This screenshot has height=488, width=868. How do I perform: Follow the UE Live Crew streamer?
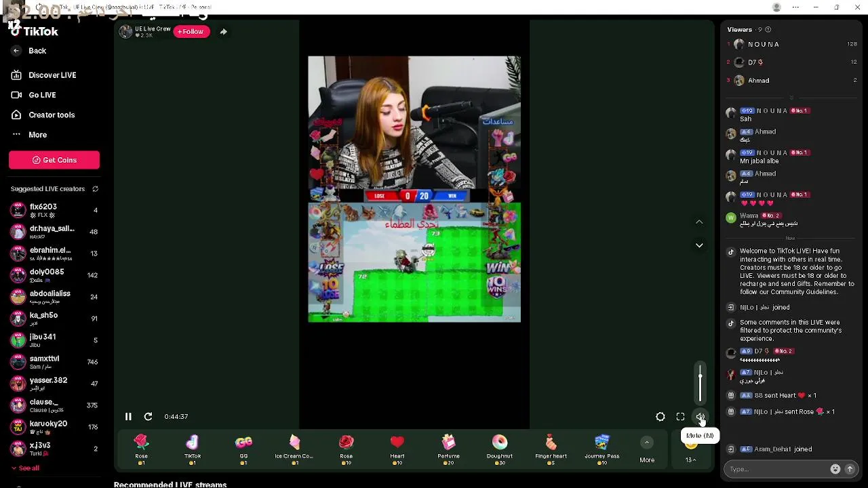[x=191, y=31]
